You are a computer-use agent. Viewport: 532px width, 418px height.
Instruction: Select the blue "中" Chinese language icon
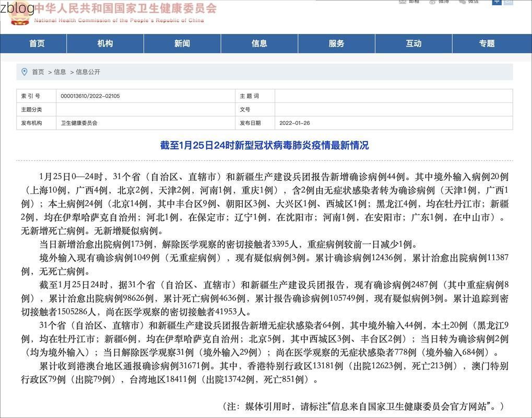(496, 2)
